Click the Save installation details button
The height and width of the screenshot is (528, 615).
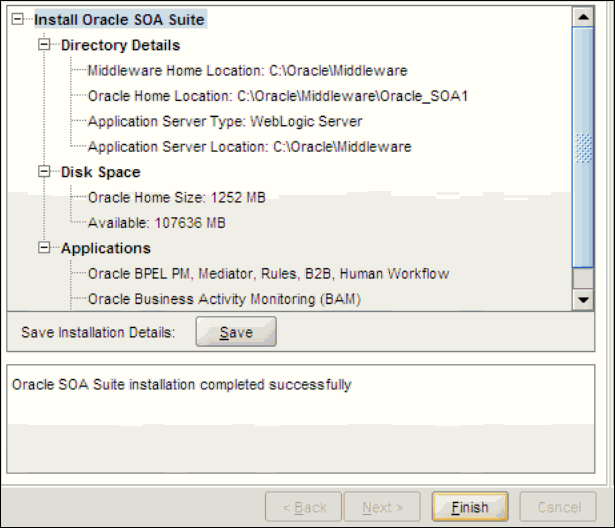pyautogui.click(x=235, y=332)
